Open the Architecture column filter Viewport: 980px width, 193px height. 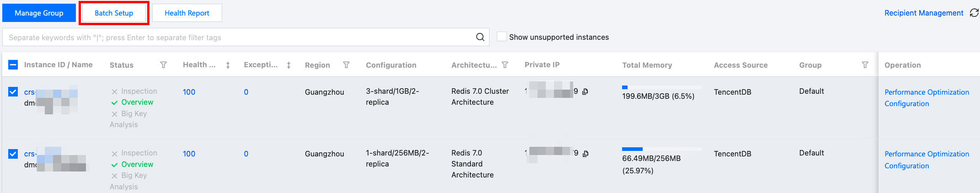pos(505,65)
